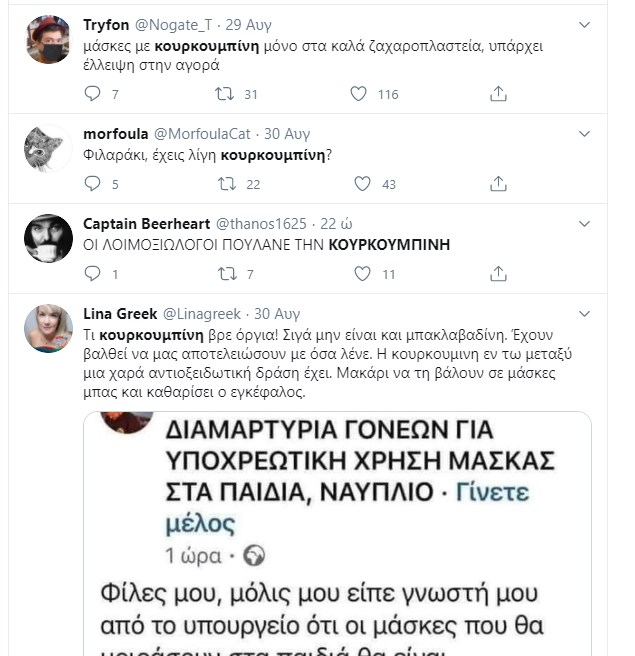635x656 pixels.
Task: Reply to Tryfon's tweet
Action: [x=93, y=94]
